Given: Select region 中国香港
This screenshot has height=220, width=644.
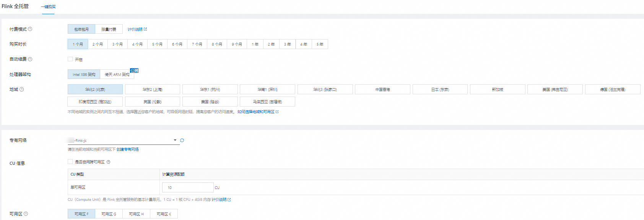Looking at the screenshot, I should (x=383, y=89).
